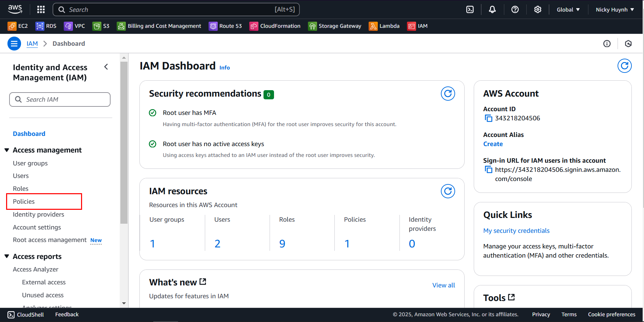Select Dashboard in the side navigation

[29, 134]
